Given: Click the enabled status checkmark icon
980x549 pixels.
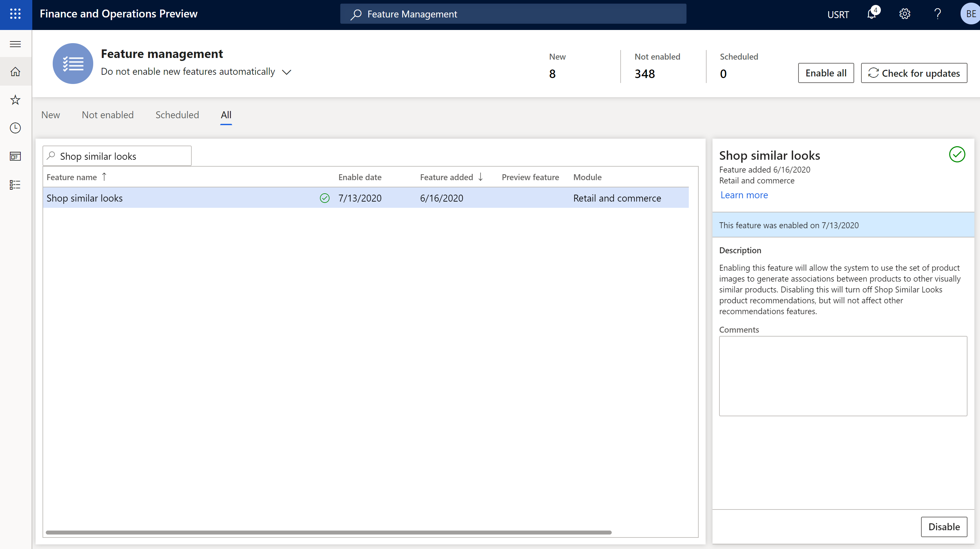Looking at the screenshot, I should [x=324, y=198].
